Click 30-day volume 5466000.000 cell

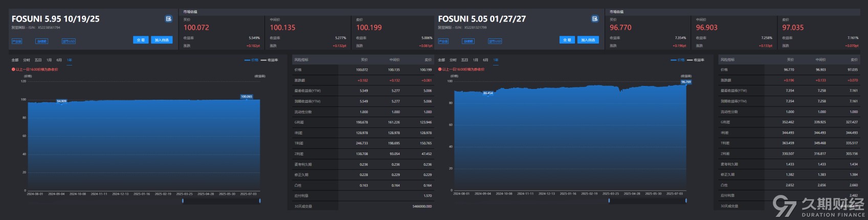click(422, 206)
